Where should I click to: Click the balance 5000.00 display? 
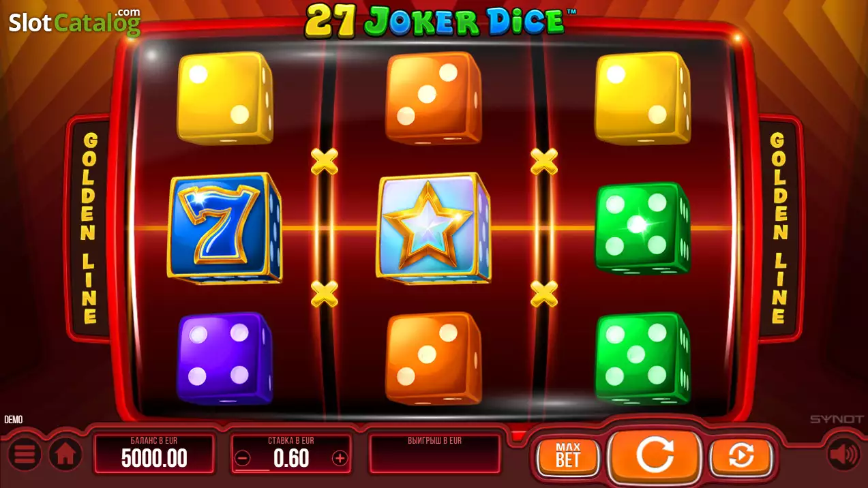[x=154, y=454]
